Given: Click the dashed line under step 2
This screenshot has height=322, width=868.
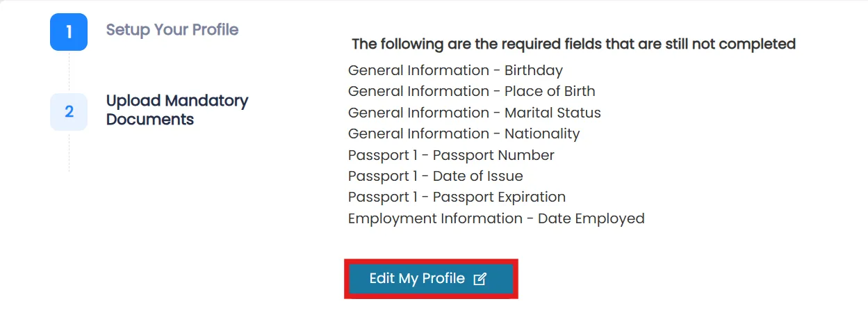Looking at the screenshot, I should [x=69, y=152].
